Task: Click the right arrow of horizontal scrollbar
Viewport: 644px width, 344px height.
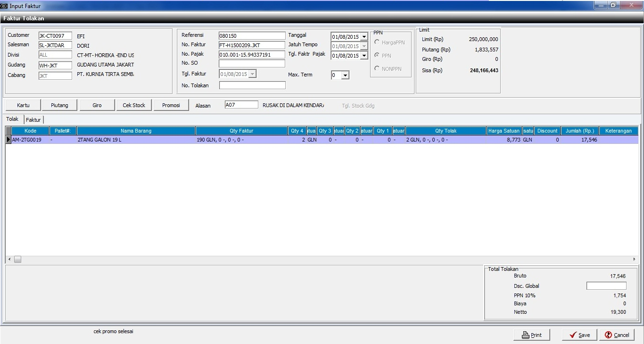Action: click(635, 260)
